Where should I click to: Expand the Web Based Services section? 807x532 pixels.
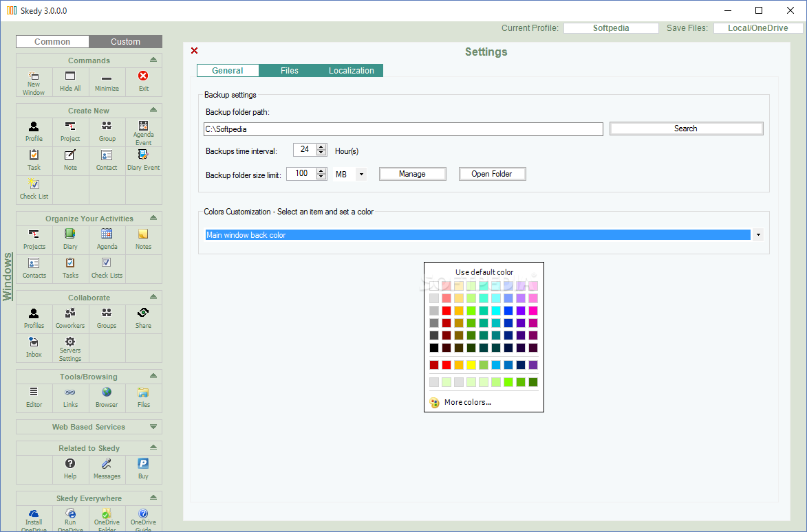153,427
